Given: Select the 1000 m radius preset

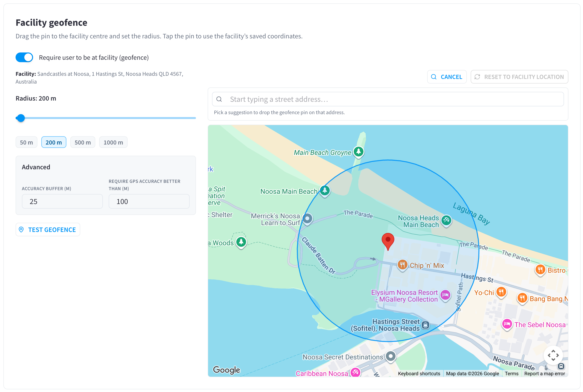Looking at the screenshot, I should (x=113, y=142).
